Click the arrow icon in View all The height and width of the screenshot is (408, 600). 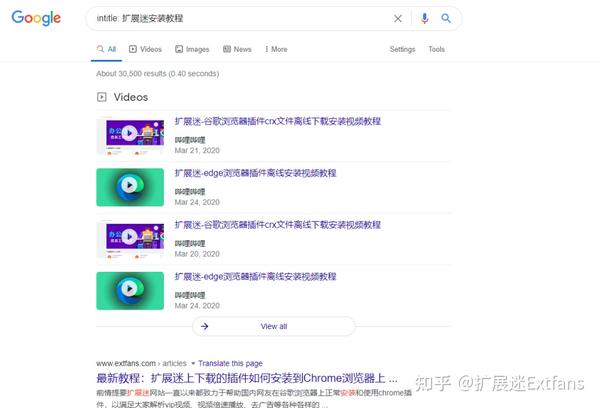tap(205, 326)
